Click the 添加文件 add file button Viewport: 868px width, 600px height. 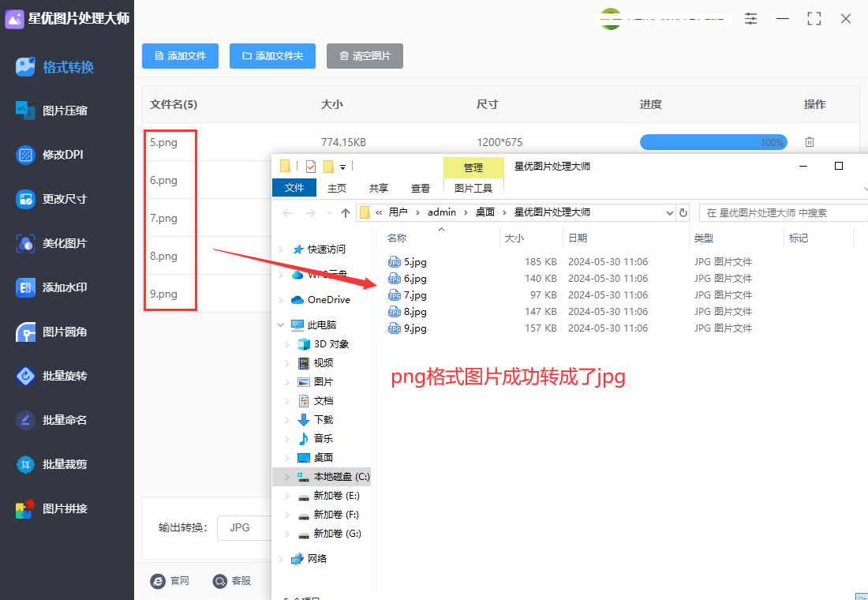180,56
